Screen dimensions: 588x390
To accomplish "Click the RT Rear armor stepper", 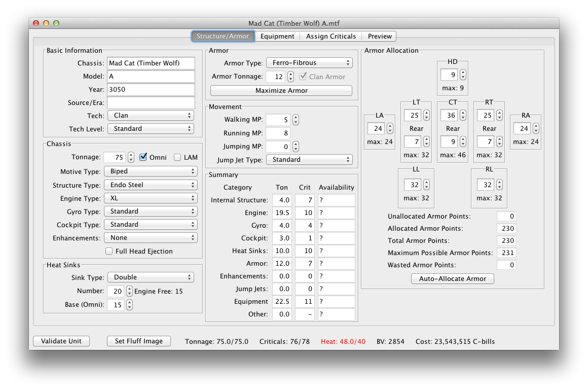I will [x=499, y=141].
